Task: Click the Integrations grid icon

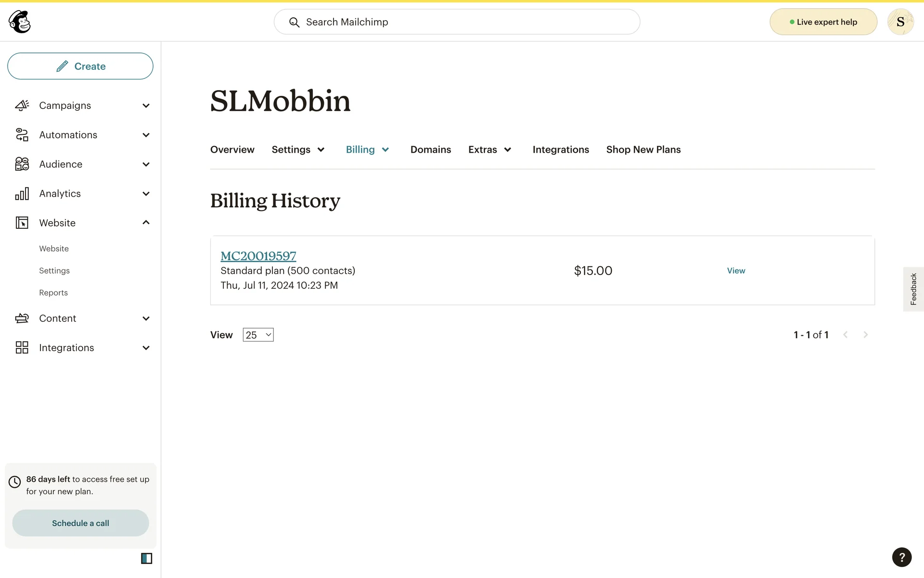Action: pos(22,348)
